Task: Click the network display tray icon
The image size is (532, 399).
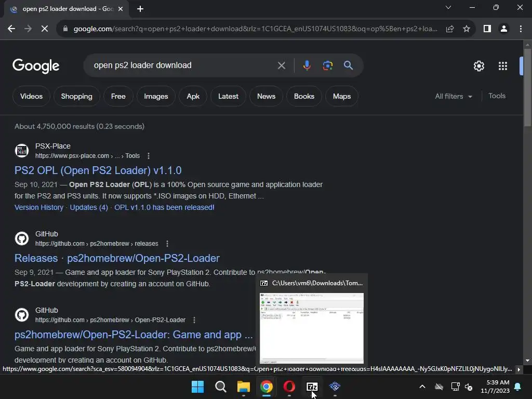Action: pyautogui.click(x=455, y=387)
